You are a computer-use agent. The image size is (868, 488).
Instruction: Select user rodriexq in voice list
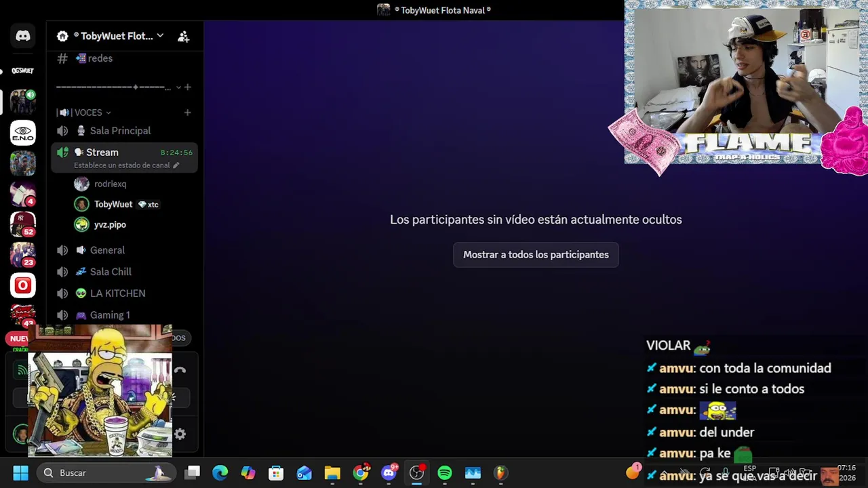[110, 184]
